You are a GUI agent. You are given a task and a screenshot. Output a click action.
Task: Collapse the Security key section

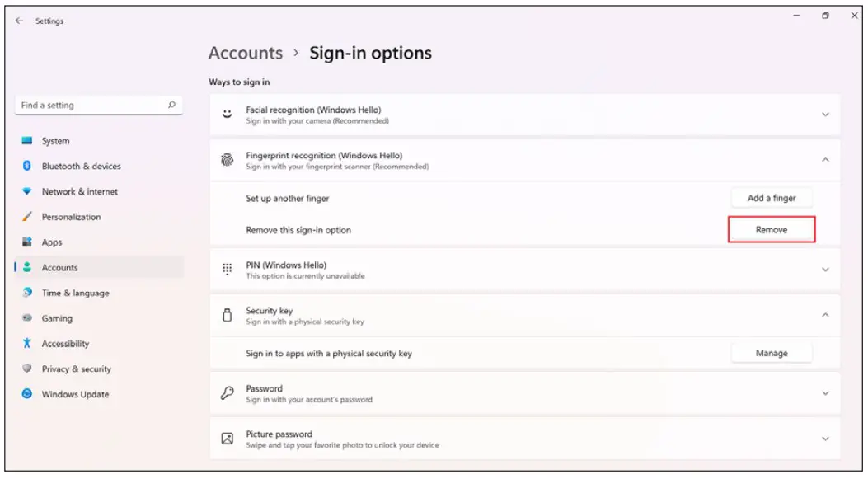[x=825, y=315]
